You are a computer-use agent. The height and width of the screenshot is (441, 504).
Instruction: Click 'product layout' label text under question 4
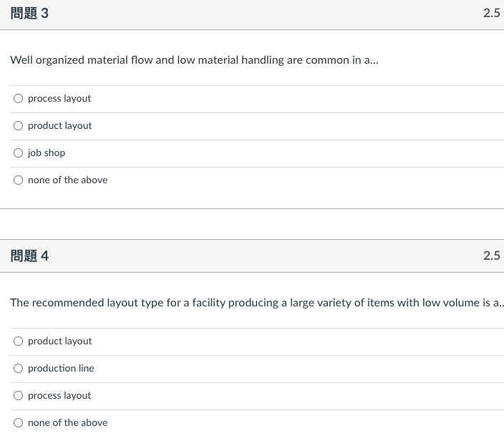click(60, 341)
